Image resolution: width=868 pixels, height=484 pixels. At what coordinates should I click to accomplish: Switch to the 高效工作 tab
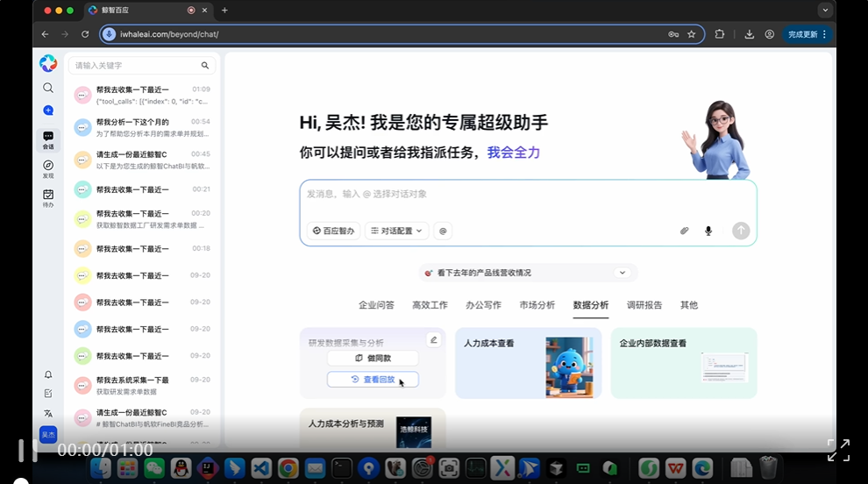430,305
